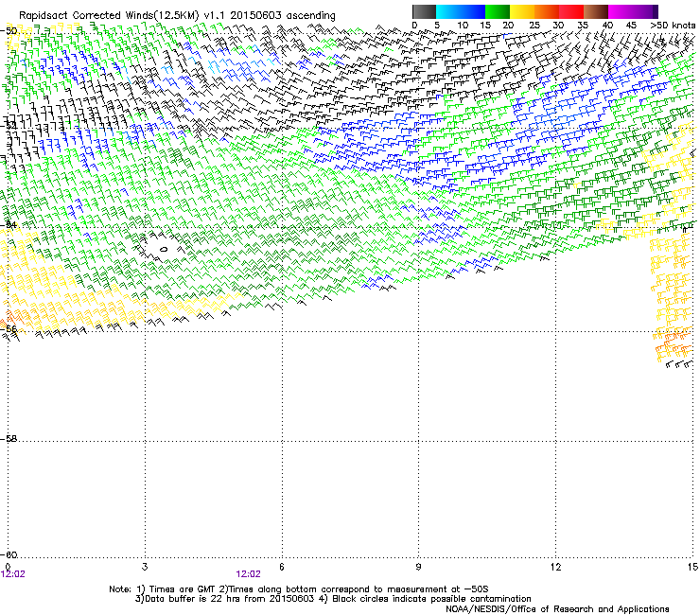Click the longitude 6 axis label

(282, 567)
